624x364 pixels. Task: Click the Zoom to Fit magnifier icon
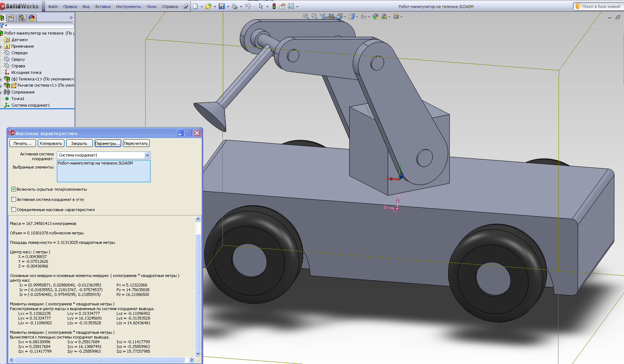coord(306,16)
